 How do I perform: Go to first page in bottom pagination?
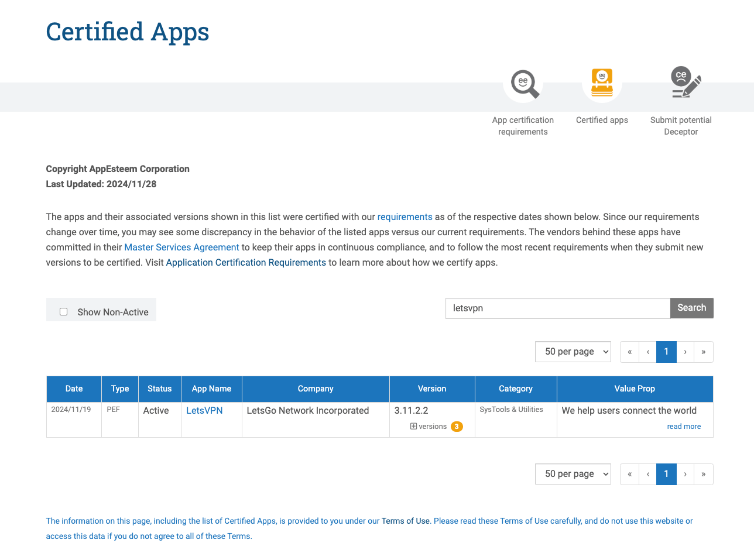[629, 474]
